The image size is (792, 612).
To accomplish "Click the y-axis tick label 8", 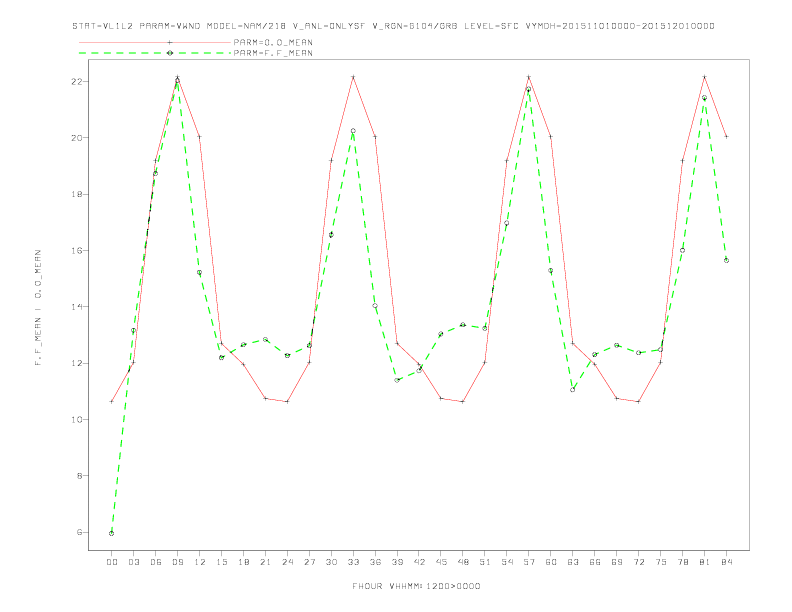I will (x=81, y=476).
